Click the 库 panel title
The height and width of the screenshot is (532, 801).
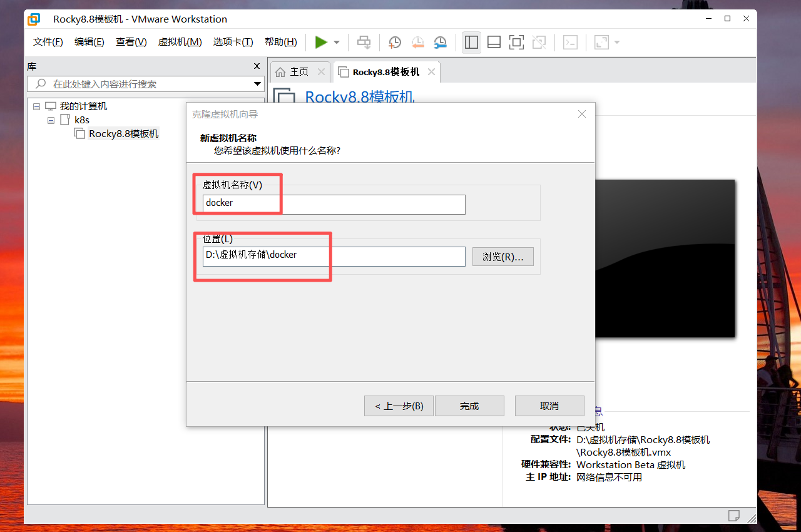click(31, 66)
